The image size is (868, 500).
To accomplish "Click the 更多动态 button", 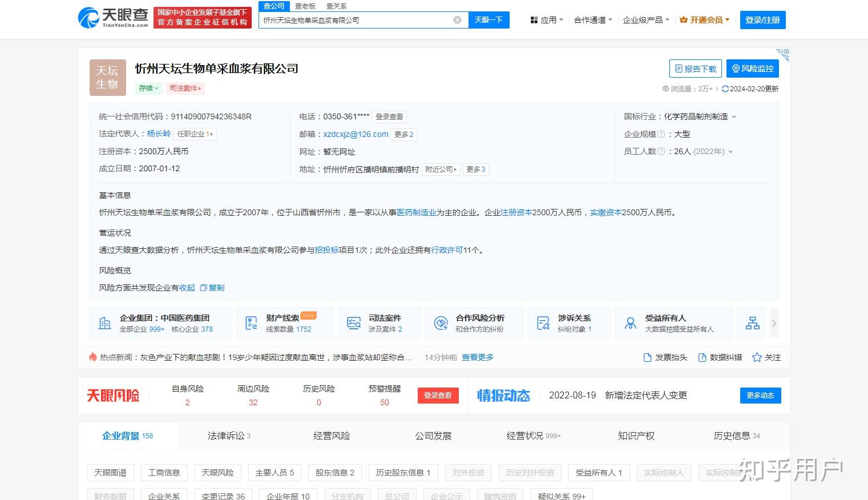I will pyautogui.click(x=760, y=395).
